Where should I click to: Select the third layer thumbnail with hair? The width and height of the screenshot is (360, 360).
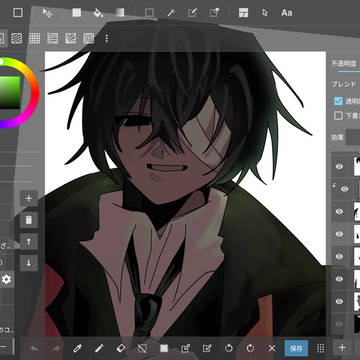357,211
